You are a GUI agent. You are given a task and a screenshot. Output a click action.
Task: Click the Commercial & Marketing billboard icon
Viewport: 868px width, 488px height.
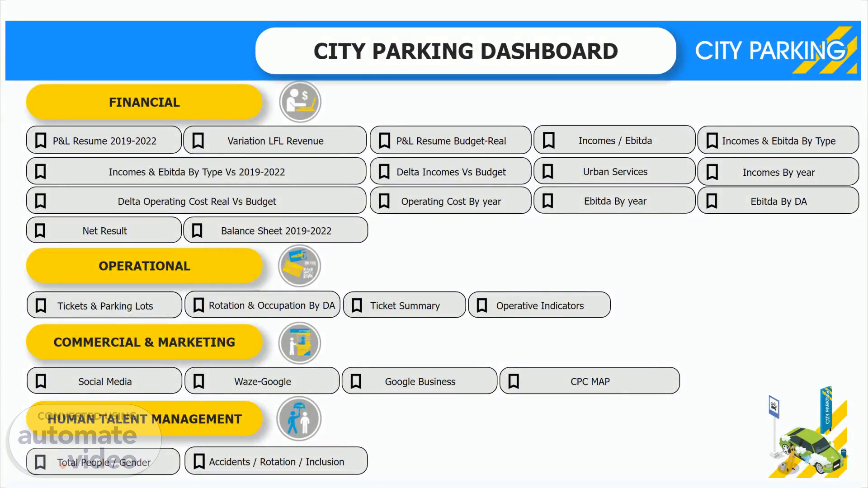click(x=299, y=343)
